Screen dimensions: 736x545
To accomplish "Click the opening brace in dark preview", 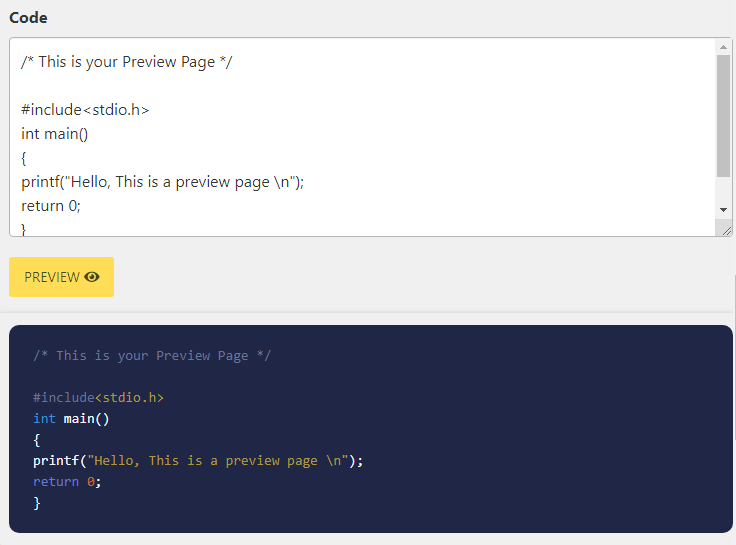I will click(x=37, y=440).
